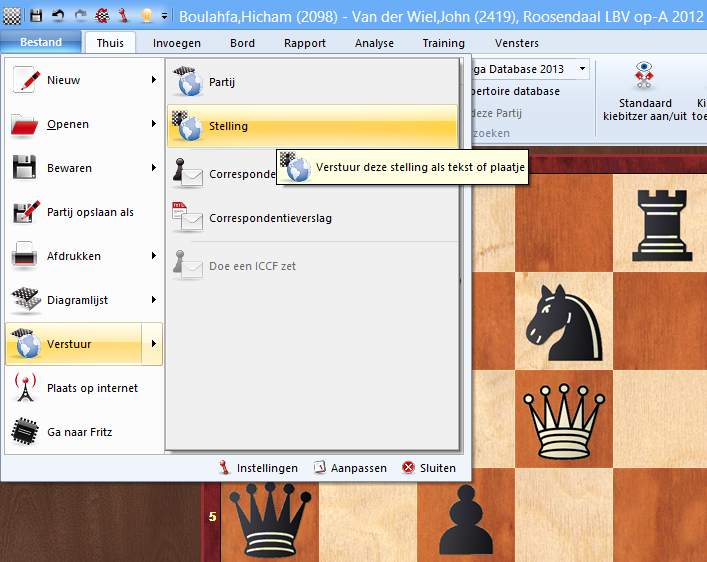Switch to the Invoegen tab
Image resolution: width=707 pixels, height=562 pixels.
pos(177,43)
